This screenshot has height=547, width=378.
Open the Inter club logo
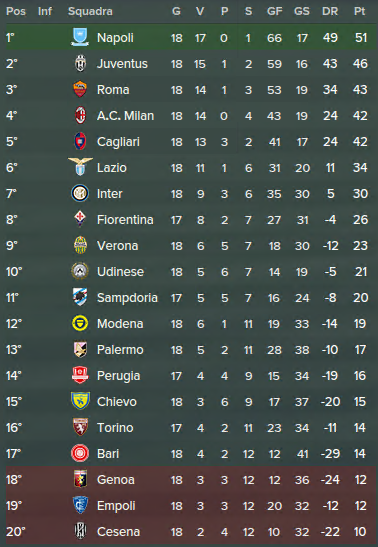click(80, 193)
